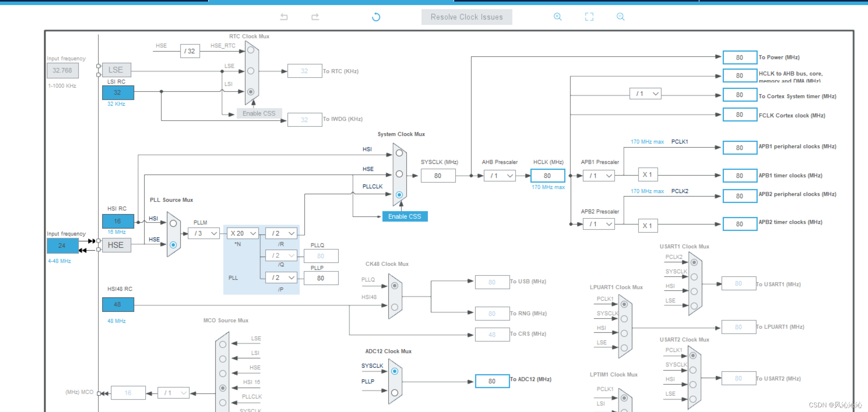The image size is (868, 412).
Task: Click the APB1 peripheral clocks value box
Action: [x=740, y=148]
